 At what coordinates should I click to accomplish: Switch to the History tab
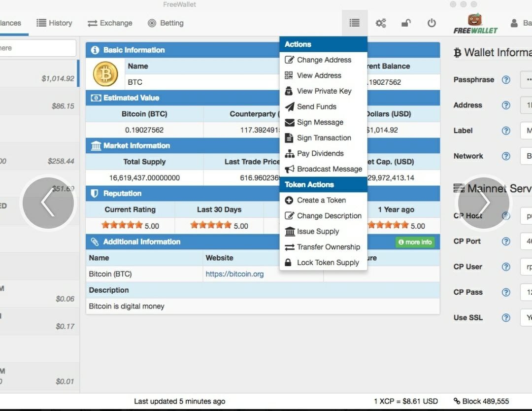pos(54,23)
